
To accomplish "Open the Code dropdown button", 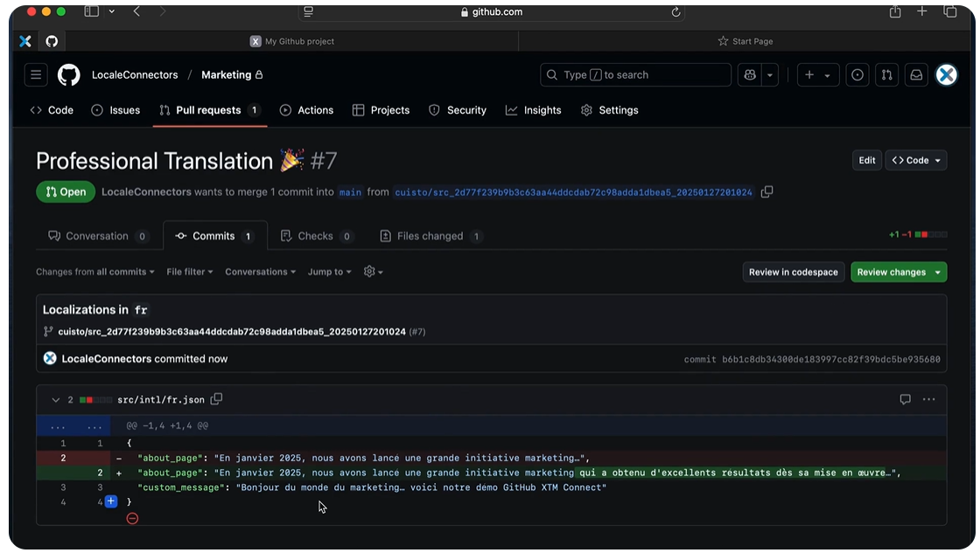I will 915,161.
